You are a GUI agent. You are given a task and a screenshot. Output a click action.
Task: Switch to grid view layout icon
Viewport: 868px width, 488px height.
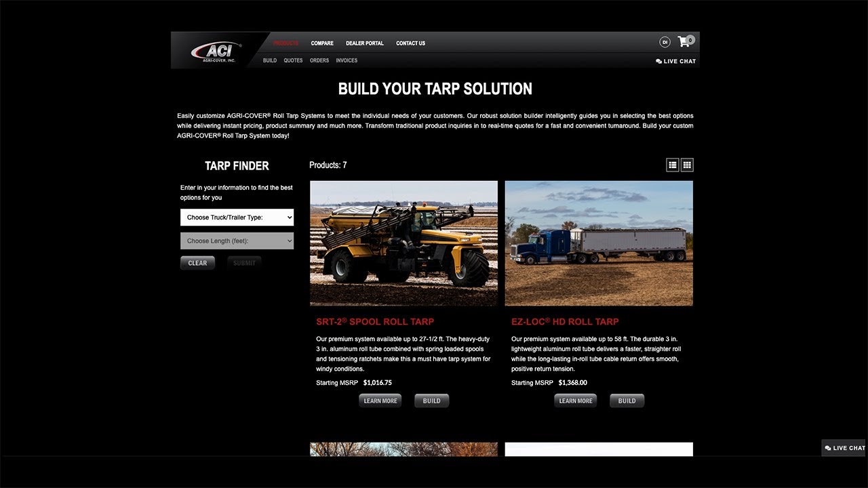pyautogui.click(x=687, y=165)
